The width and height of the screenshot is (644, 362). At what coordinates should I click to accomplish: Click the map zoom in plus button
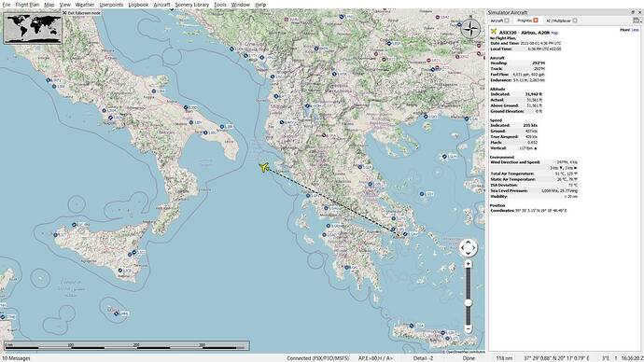(x=469, y=265)
